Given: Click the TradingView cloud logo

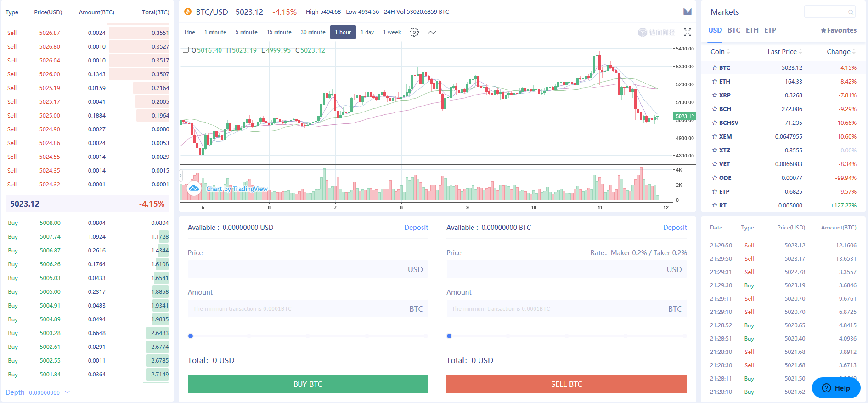Looking at the screenshot, I should pos(194,188).
